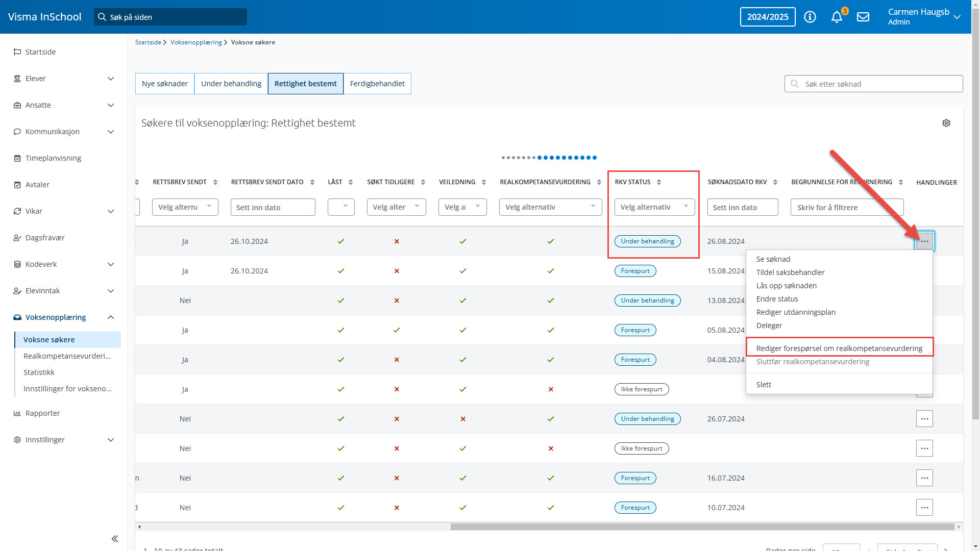Open notifications bell
The width and height of the screenshot is (980, 551).
(x=837, y=17)
